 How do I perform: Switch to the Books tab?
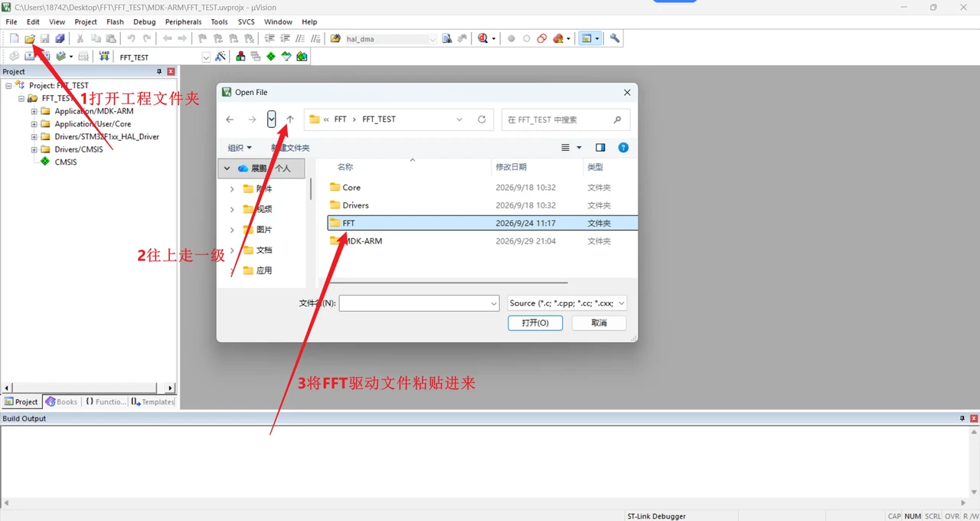coord(61,401)
